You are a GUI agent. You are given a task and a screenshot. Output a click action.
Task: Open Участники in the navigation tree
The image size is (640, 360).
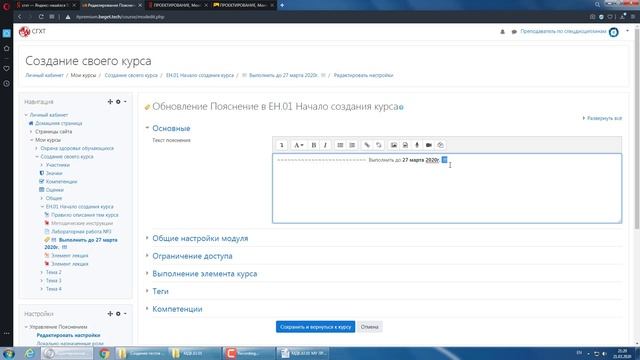(x=58, y=165)
